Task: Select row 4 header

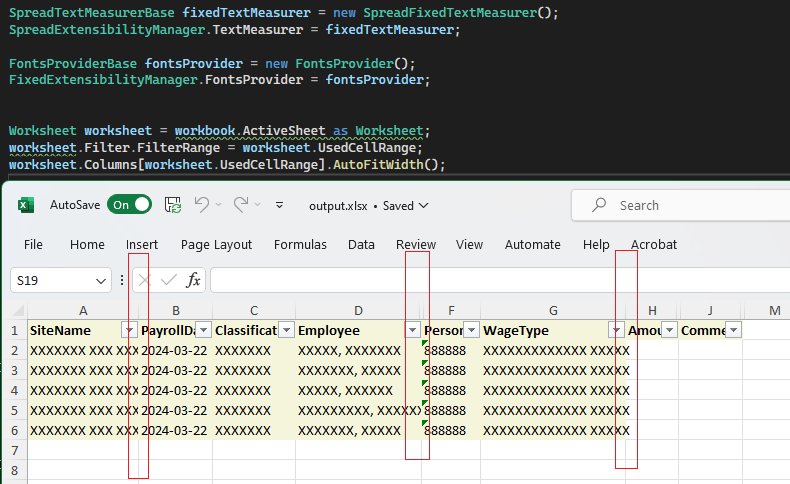Action: tap(14, 390)
